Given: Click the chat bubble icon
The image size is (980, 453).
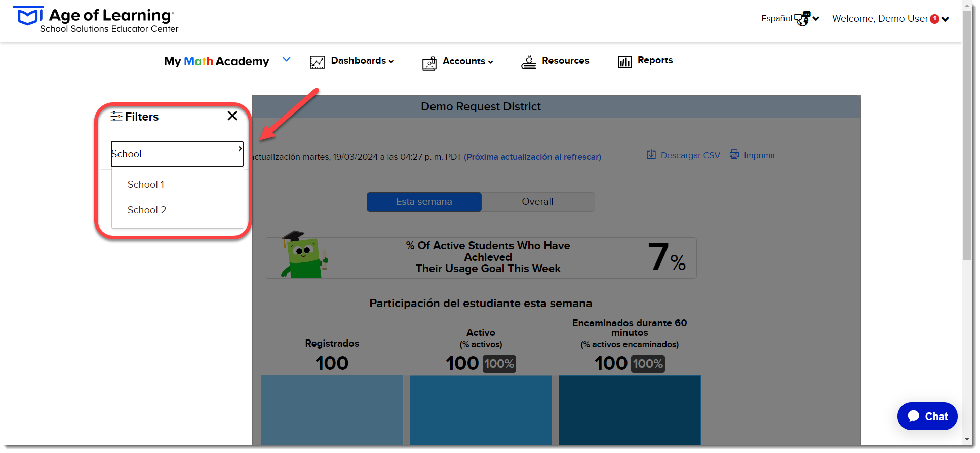Looking at the screenshot, I should [x=914, y=416].
